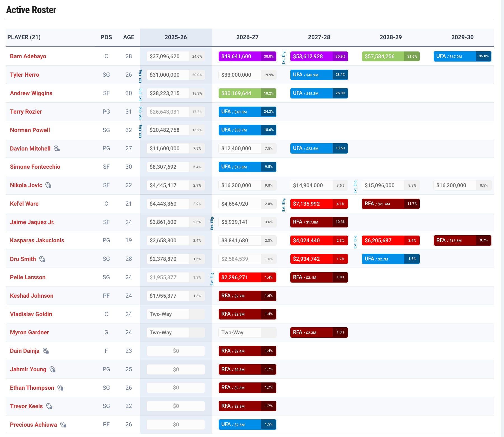Click the tag icon next to Dain Dainja

click(46, 351)
